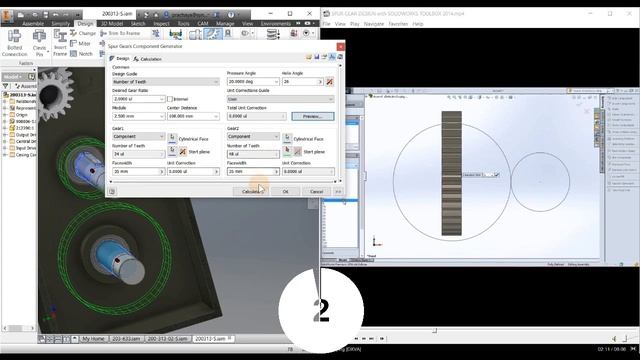
Task: Click the generator dialog horizontal scrollbar
Action: 224,182
